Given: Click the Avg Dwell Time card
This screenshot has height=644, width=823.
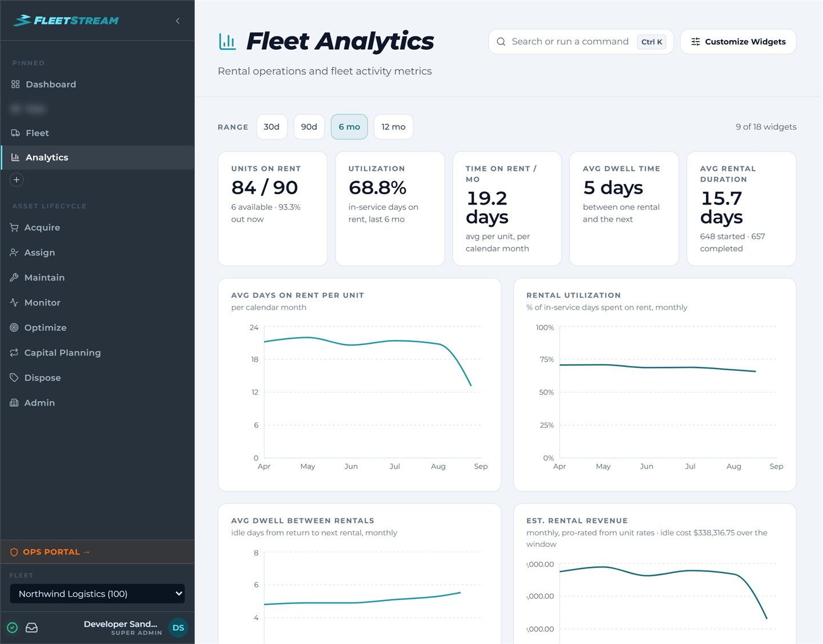Looking at the screenshot, I should [x=624, y=209].
